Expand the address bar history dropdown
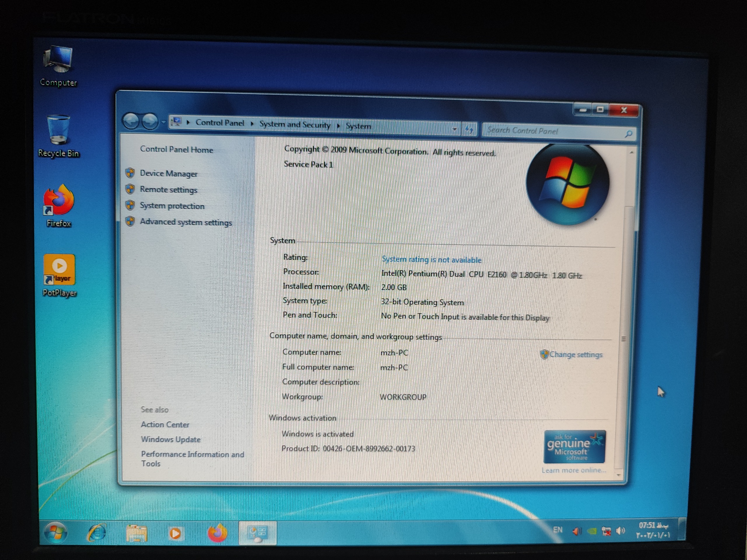747x560 pixels. tap(455, 129)
